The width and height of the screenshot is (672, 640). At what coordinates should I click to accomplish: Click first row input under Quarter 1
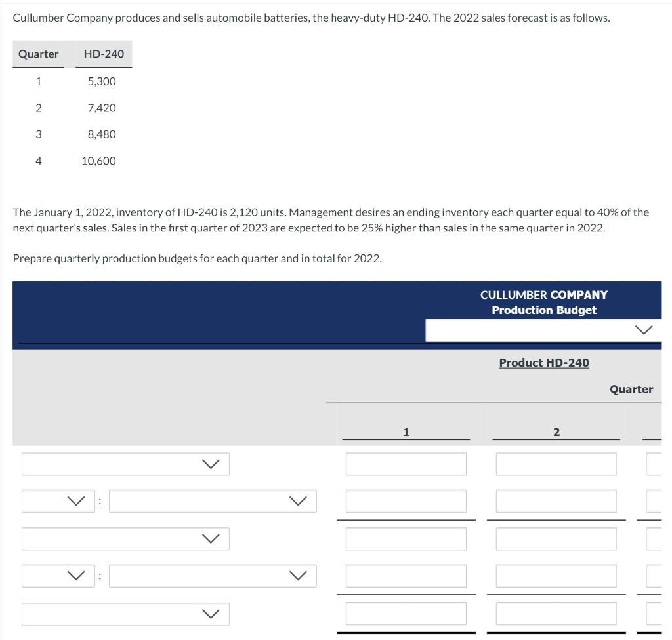[x=406, y=464]
